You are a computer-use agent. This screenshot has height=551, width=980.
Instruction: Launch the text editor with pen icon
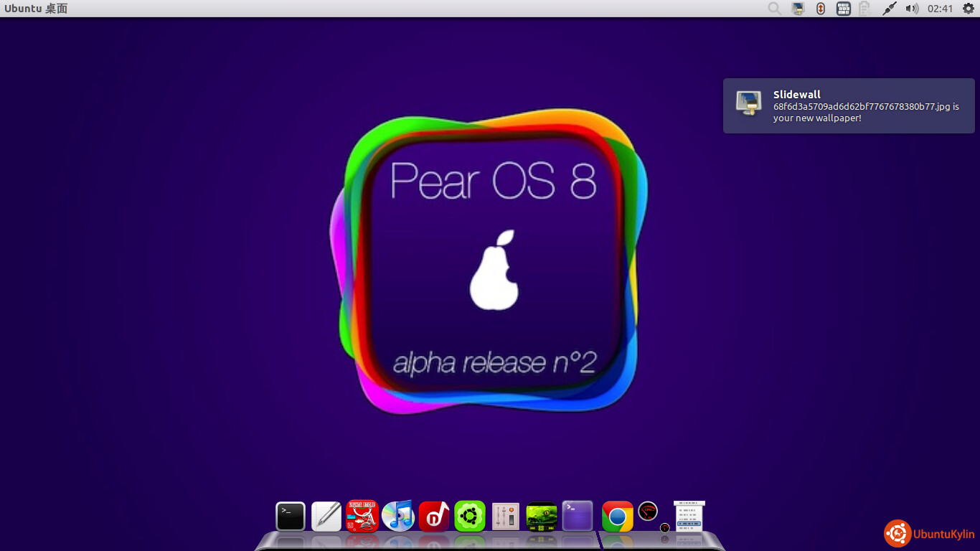(x=326, y=516)
